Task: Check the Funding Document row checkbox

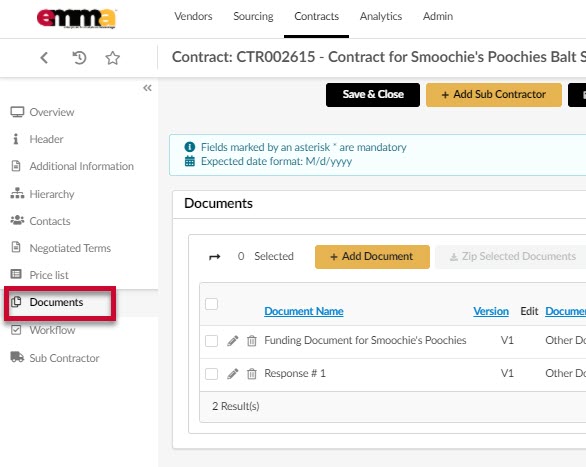Action: (212, 341)
